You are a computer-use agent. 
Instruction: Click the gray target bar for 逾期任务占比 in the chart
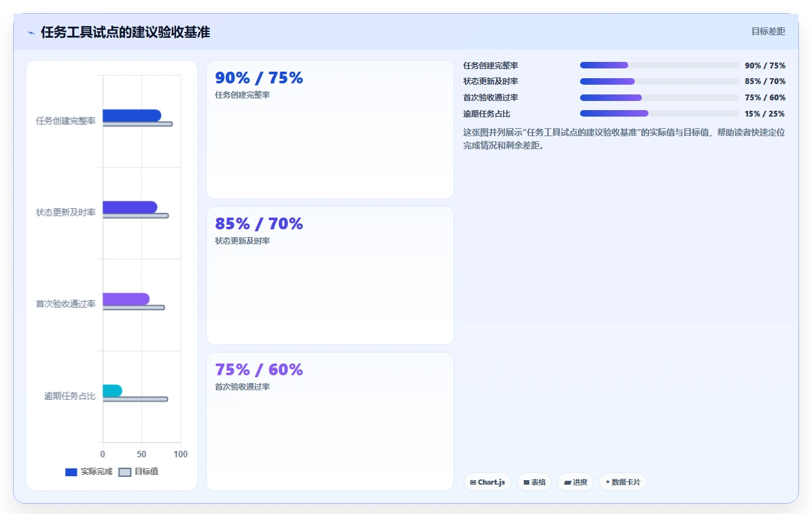(135, 399)
